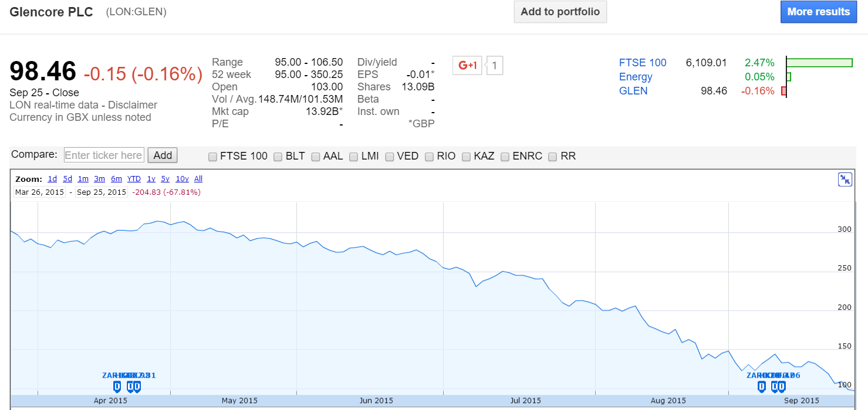Set chart zoom to 1y

click(151, 179)
